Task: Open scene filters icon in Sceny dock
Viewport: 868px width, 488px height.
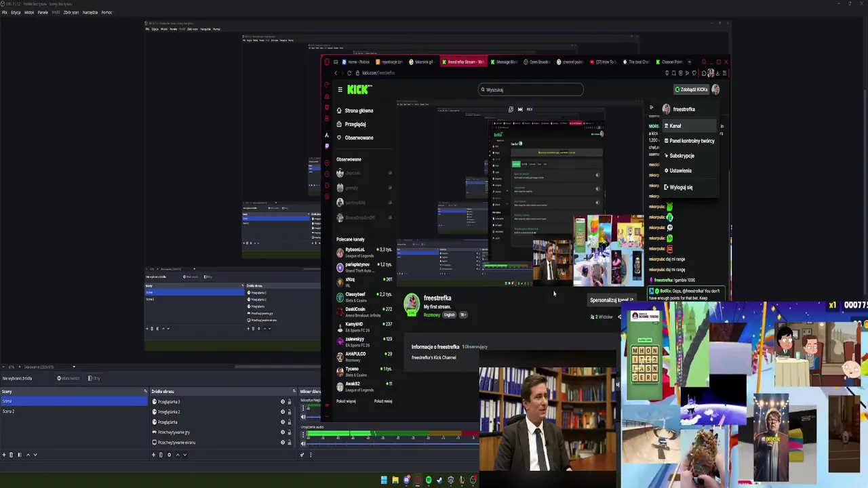Action: tap(20, 455)
